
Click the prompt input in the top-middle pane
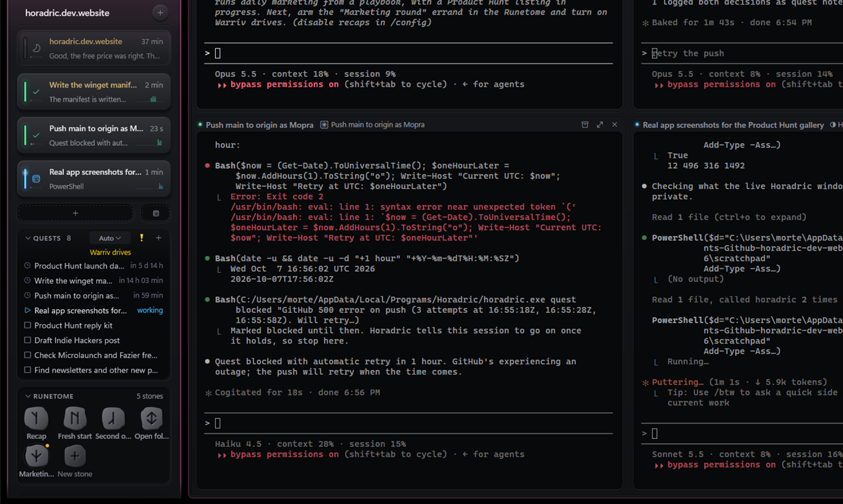point(408,53)
